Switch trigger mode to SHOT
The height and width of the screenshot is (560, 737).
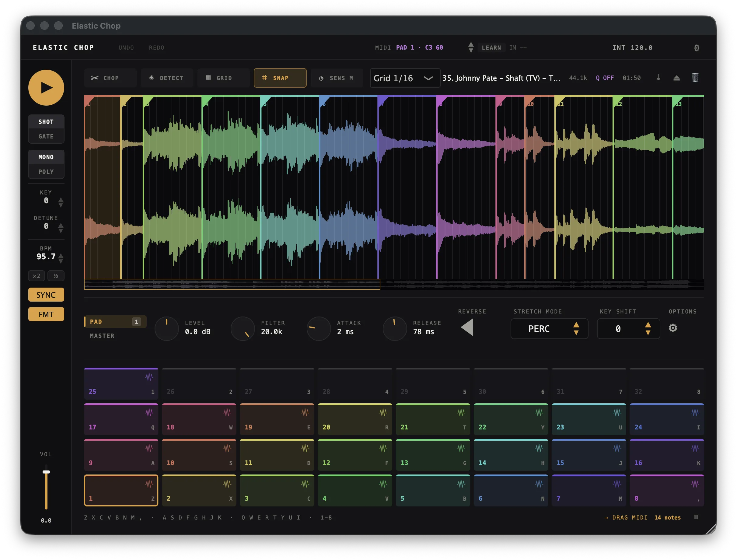(x=46, y=122)
